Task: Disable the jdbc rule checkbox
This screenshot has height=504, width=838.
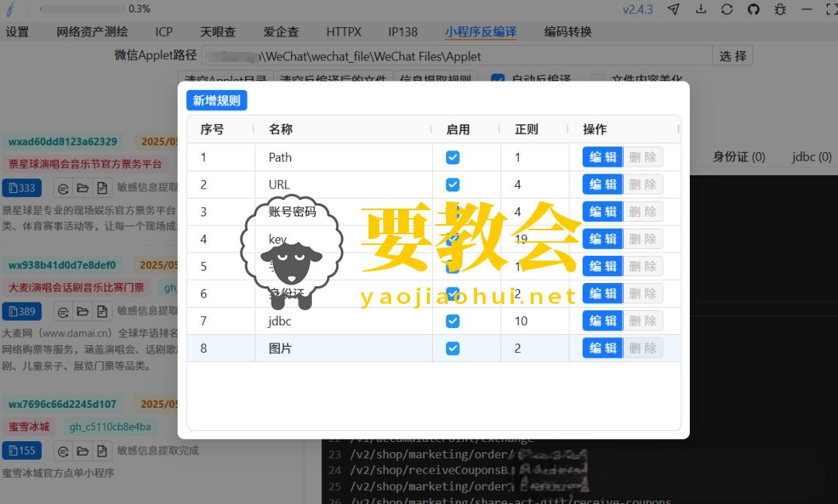Action: coord(452,321)
